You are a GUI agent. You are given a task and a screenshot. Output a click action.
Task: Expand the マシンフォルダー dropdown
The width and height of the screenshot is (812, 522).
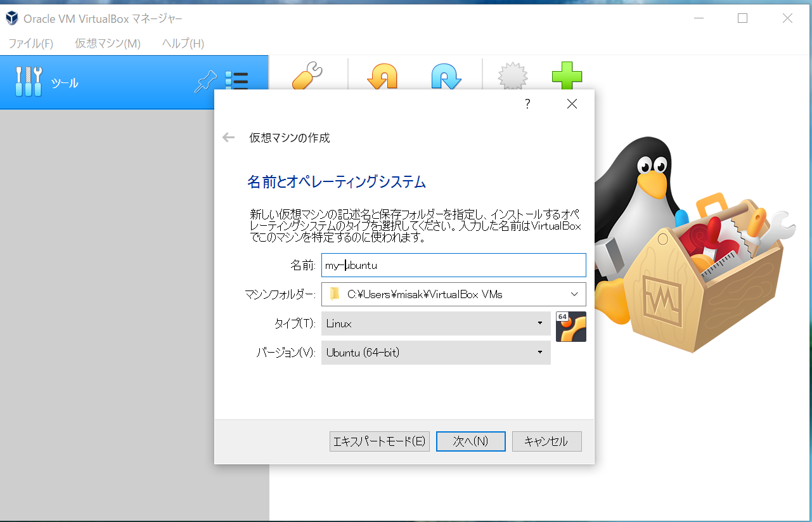point(574,294)
